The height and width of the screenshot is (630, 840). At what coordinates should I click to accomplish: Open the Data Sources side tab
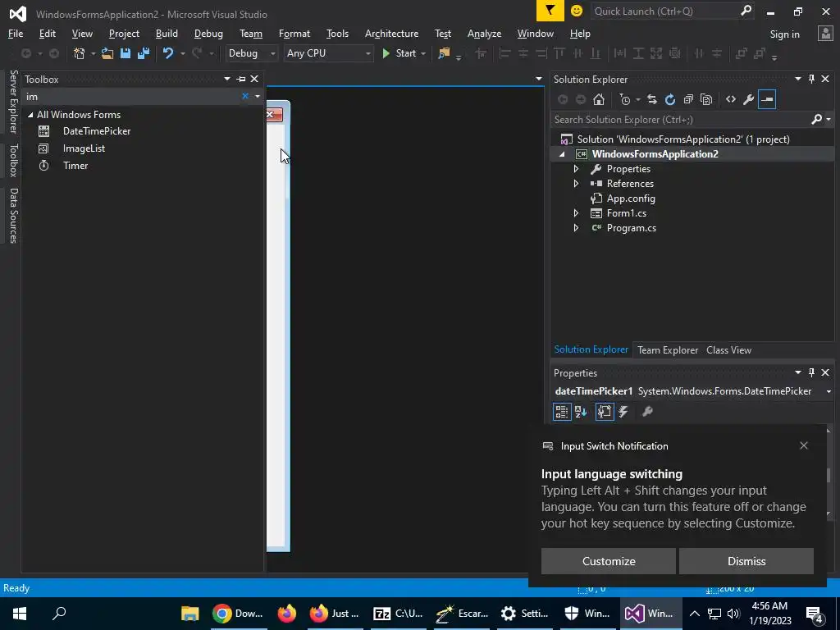click(x=13, y=216)
